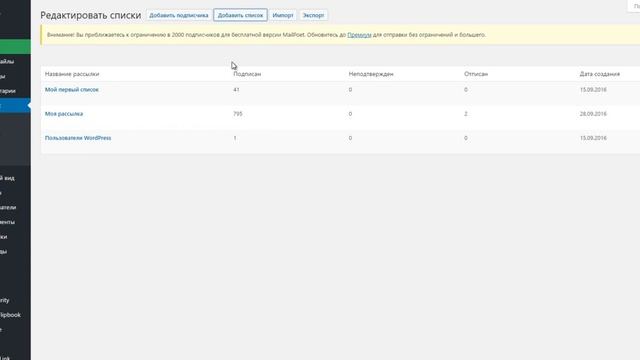Open the 'Моя рассылка' list
This screenshot has width=640, height=360.
[64, 114]
